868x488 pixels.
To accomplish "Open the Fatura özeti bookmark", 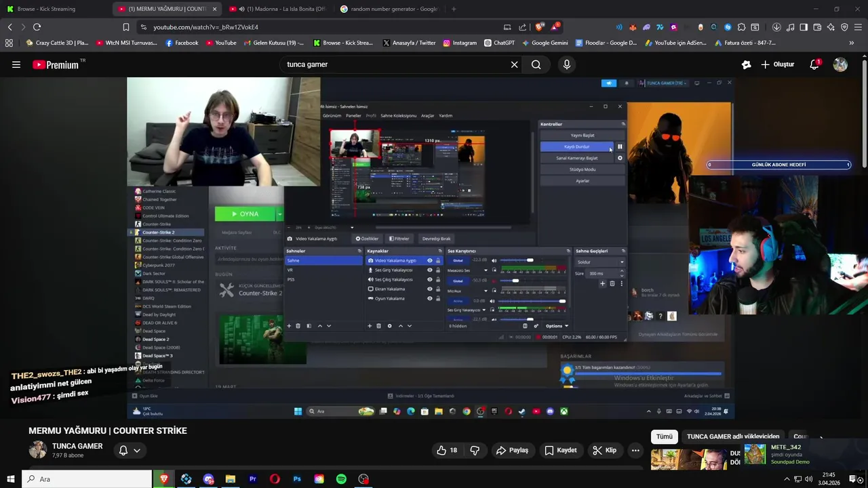I will [x=745, y=43].
